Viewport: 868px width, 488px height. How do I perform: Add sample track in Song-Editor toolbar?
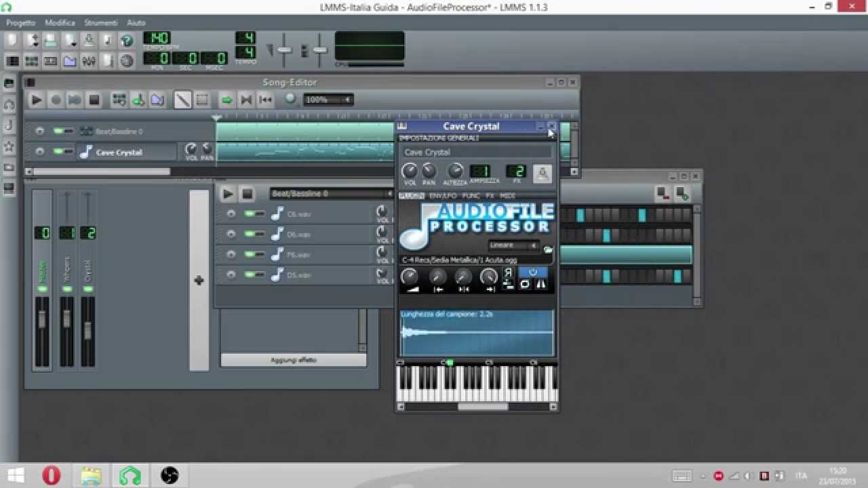point(138,100)
